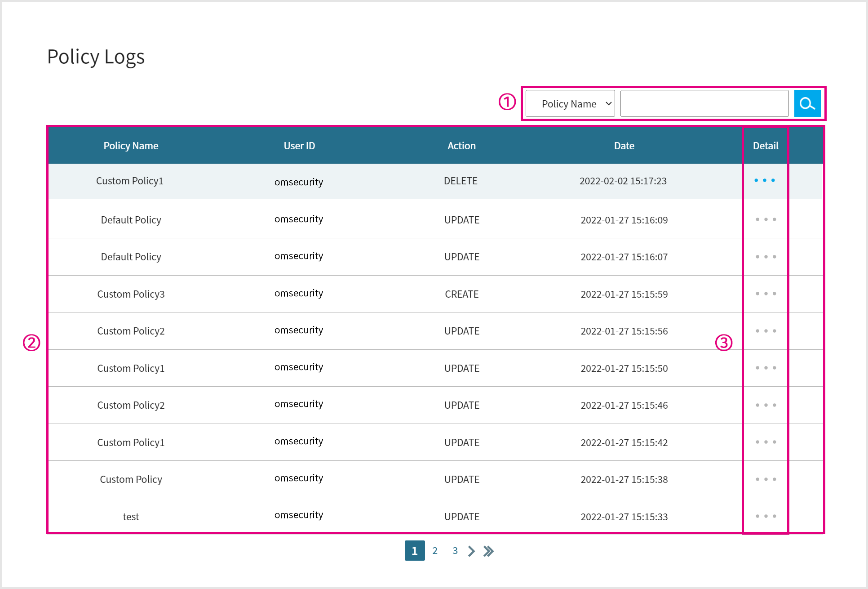Viewport: 868px width, 589px height.
Task: Open detail dots for 15:16:09 Default Policy row
Action: [766, 219]
